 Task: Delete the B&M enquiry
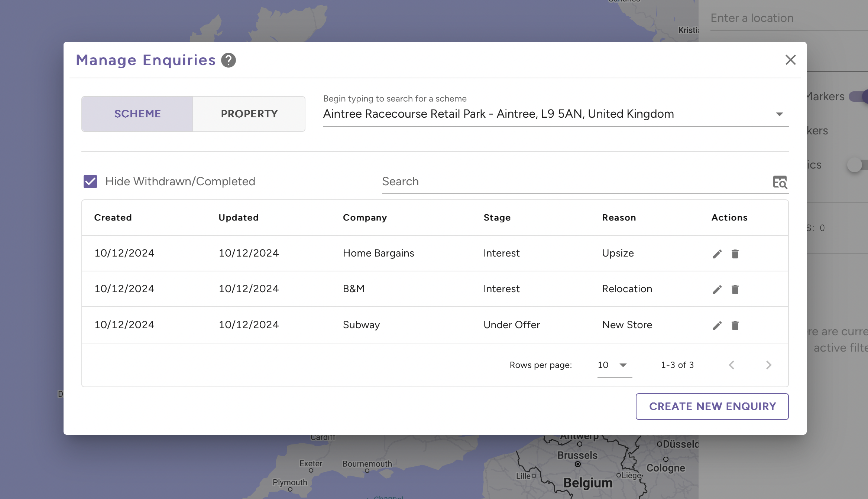(x=735, y=290)
